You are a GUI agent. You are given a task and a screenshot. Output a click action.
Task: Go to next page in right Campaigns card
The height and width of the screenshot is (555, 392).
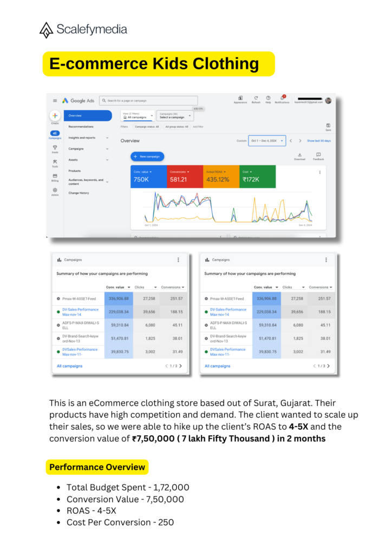click(328, 366)
